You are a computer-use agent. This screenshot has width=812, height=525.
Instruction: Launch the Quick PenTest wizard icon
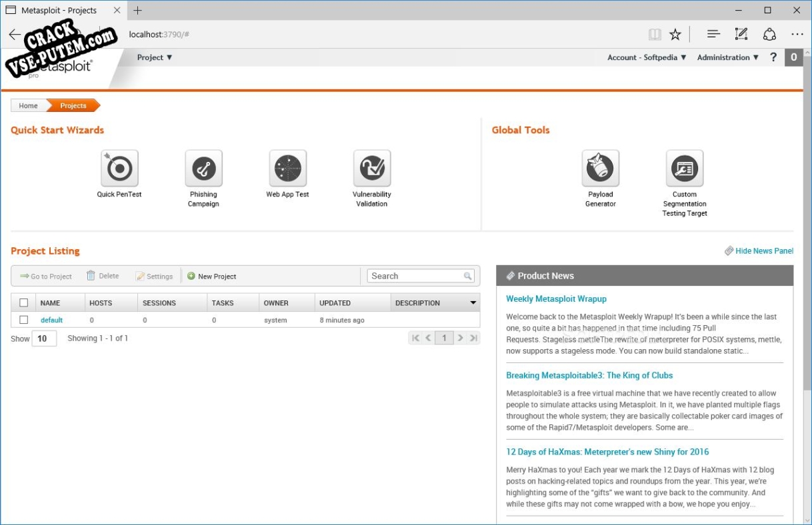pos(119,169)
